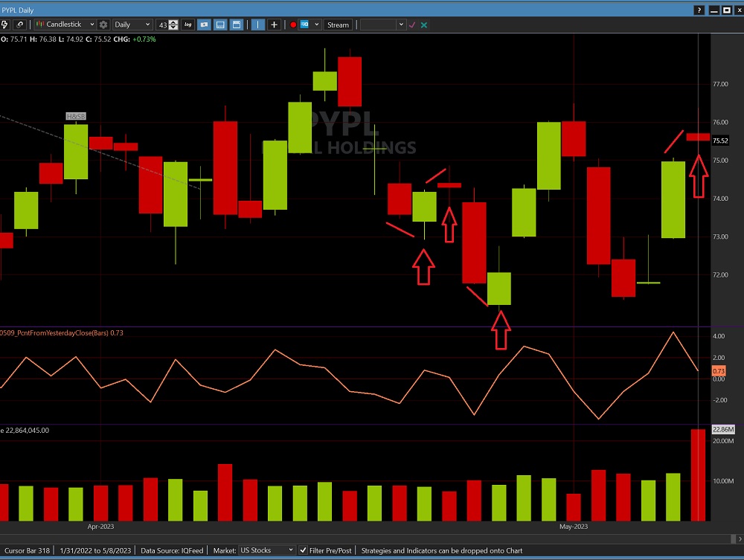This screenshot has width=744, height=560.
Task: Click the Cursor Bar 318 status label
Action: 28,550
